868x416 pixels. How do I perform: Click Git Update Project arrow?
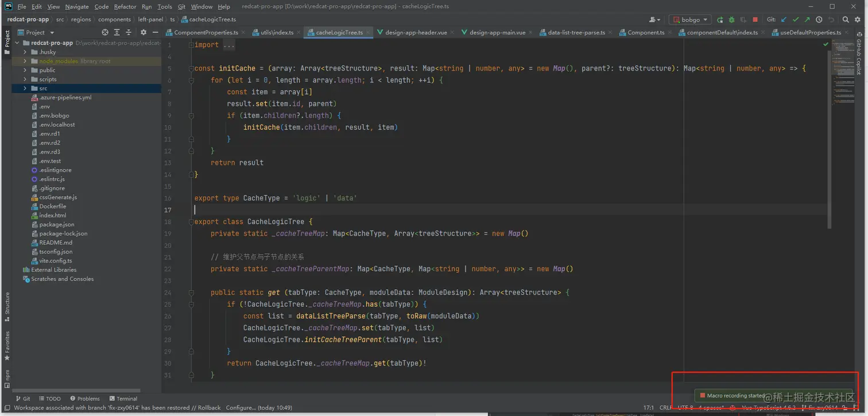tap(784, 20)
